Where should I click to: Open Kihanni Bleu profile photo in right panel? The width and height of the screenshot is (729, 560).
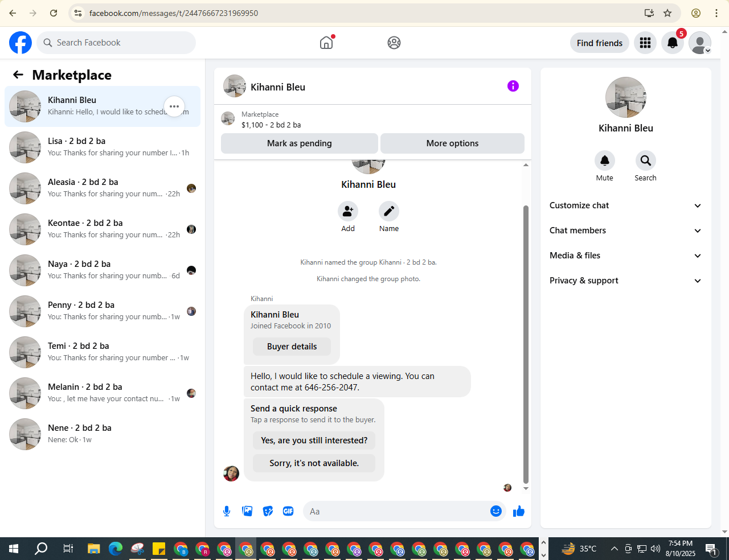(x=626, y=97)
